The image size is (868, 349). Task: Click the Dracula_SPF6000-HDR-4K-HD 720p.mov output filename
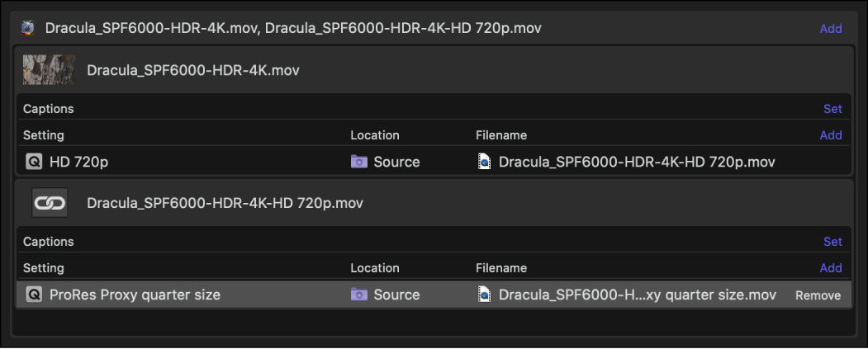coord(637,162)
